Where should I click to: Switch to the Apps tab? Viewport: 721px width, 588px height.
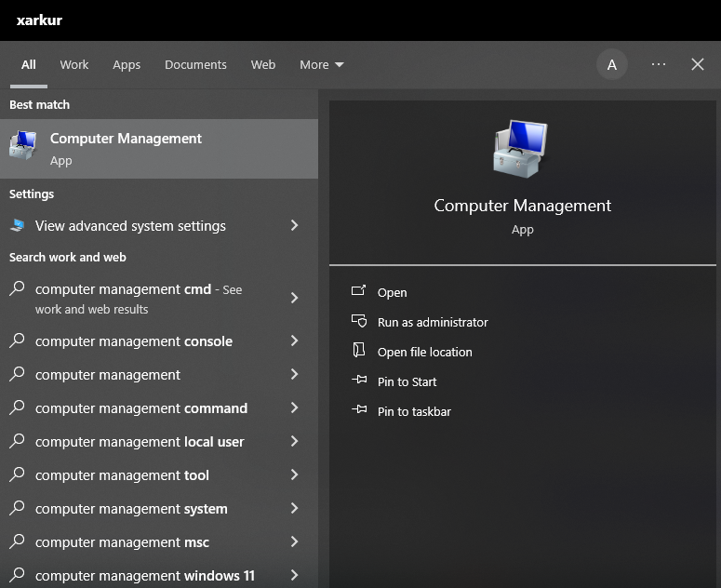pos(127,65)
